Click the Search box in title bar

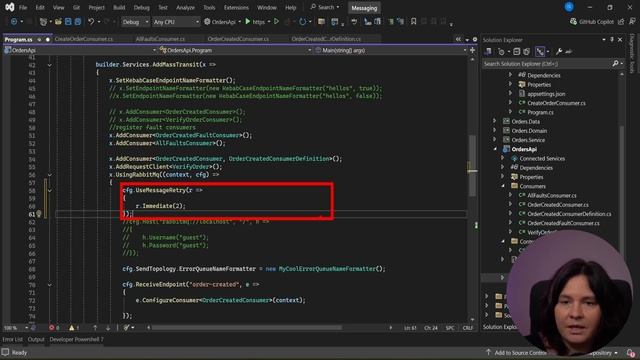click(x=325, y=7)
